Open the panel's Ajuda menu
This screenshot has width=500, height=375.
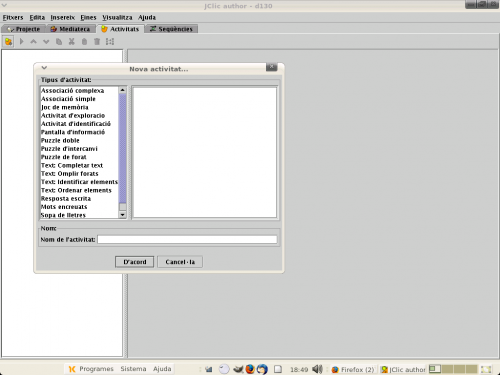(162, 369)
